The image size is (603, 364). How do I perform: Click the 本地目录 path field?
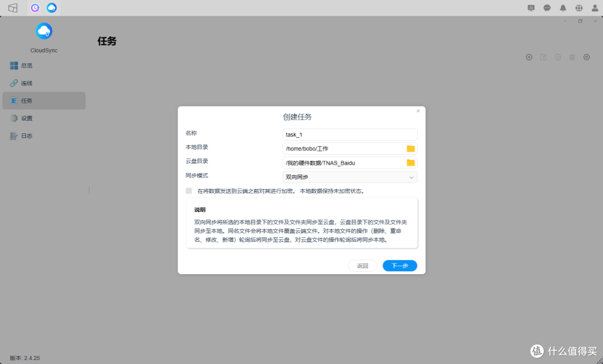(x=350, y=149)
